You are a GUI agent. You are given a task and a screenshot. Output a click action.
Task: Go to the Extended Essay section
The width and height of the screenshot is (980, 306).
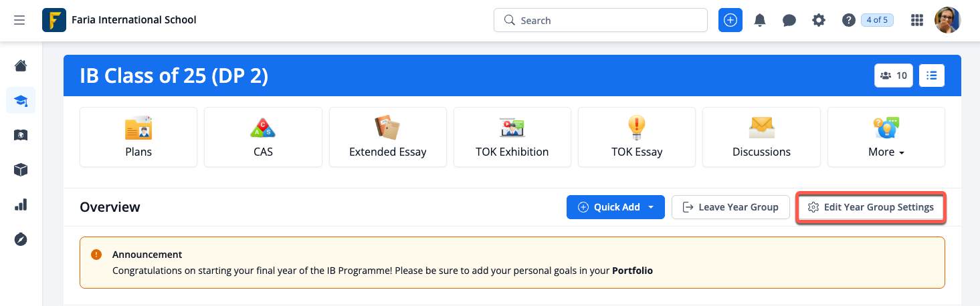pos(388,137)
